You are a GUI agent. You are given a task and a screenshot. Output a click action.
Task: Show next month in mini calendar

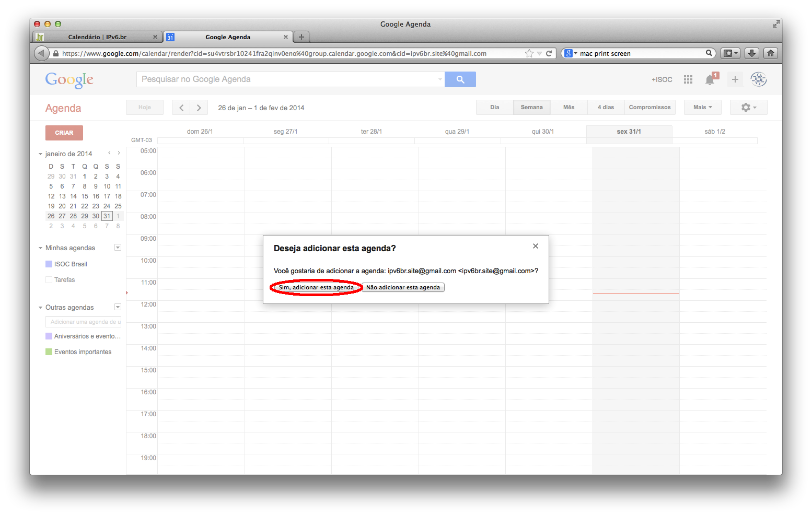click(119, 153)
